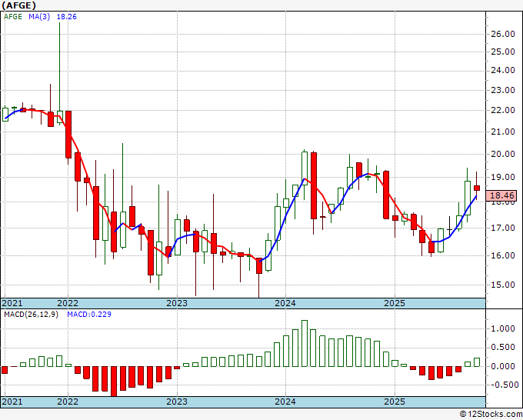Select 2022 on the price chart time axis
Image resolution: width=523 pixels, height=420 pixels.
coord(68,303)
